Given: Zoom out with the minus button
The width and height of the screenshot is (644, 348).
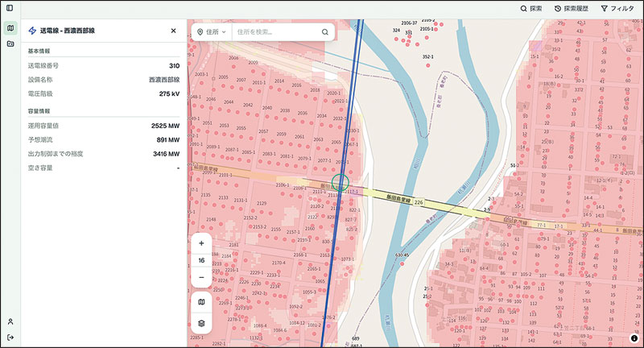Looking at the screenshot, I should click(x=201, y=277).
